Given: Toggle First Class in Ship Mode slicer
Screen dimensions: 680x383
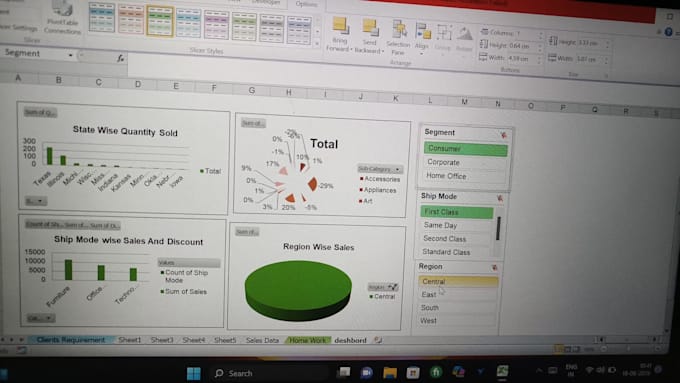Looking at the screenshot, I should [x=457, y=212].
